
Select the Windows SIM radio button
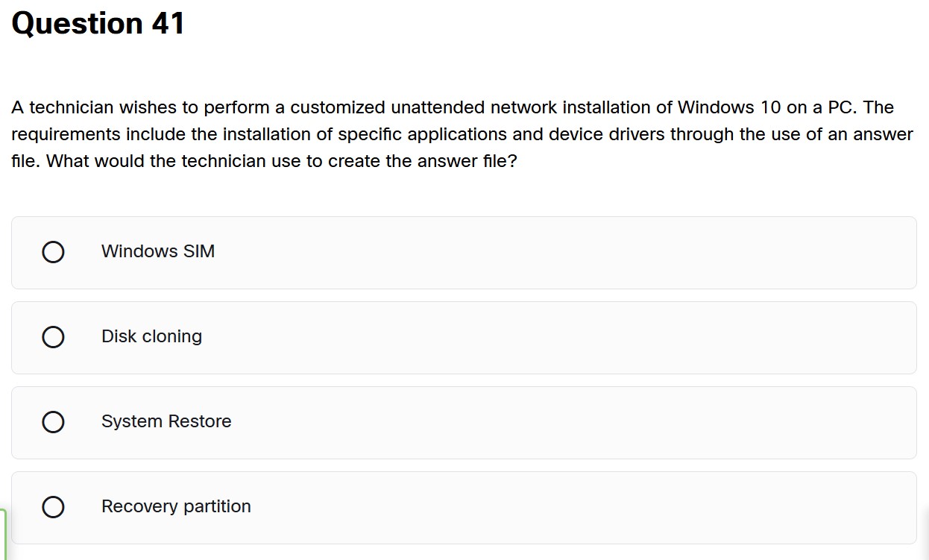point(53,252)
